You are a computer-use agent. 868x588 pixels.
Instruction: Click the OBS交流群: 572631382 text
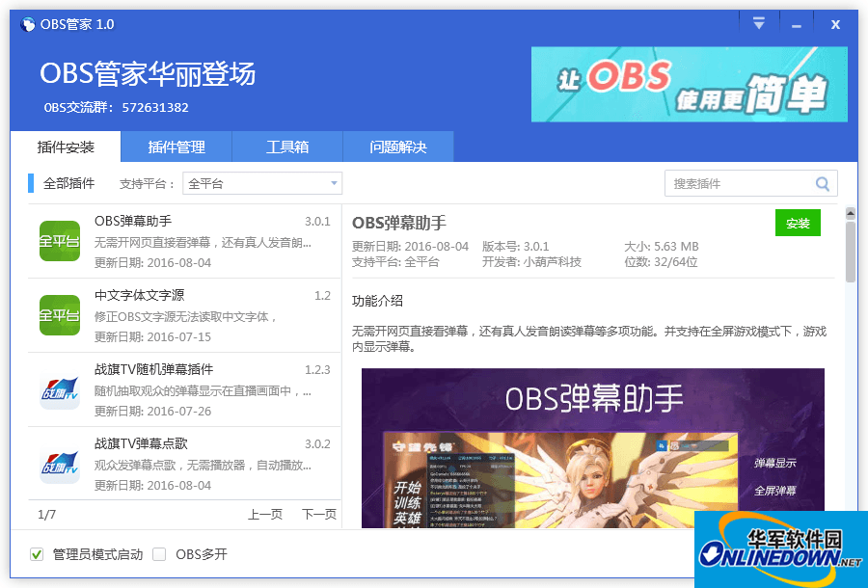(117, 107)
